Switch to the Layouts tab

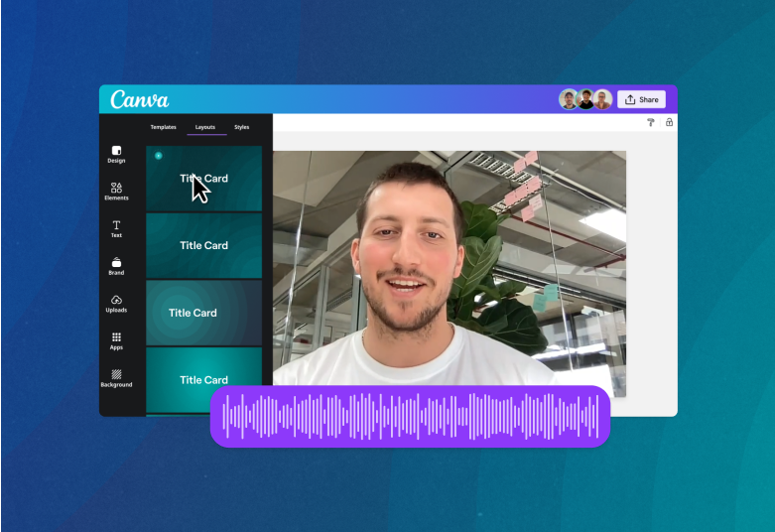(205, 127)
